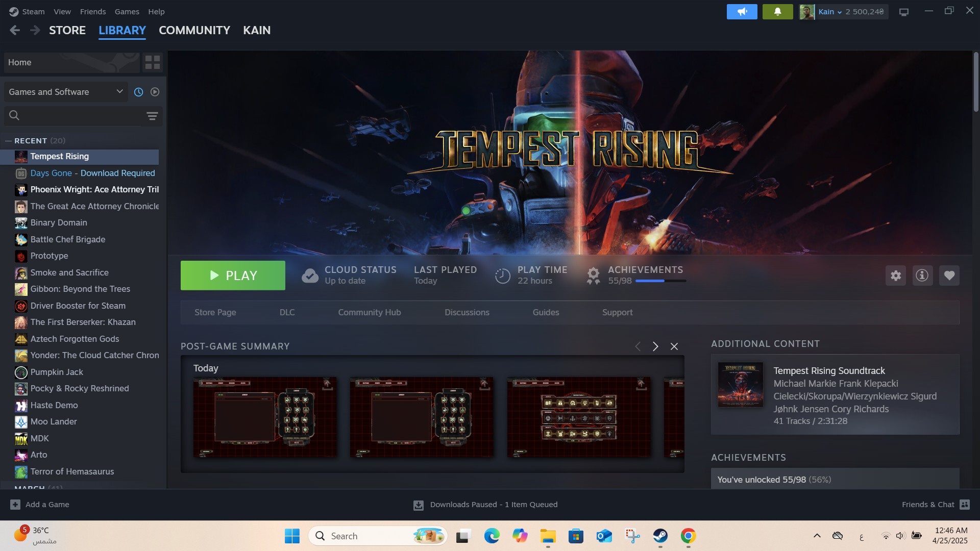Open Snipping Tool from the taskbar
The width and height of the screenshot is (980, 551).
coord(632,536)
